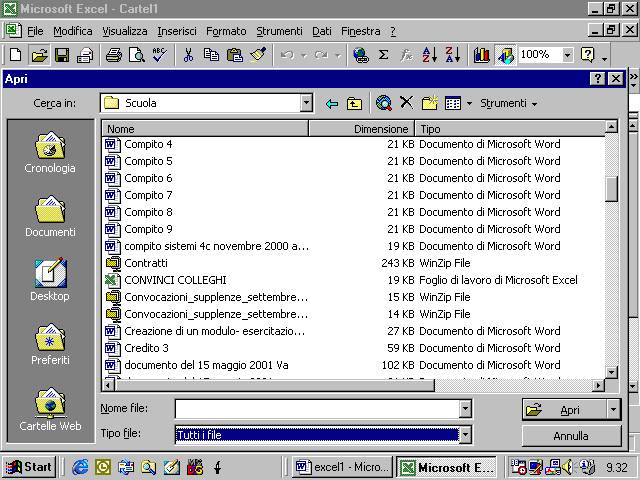Go back with the green arrow icon

[x=332, y=104]
